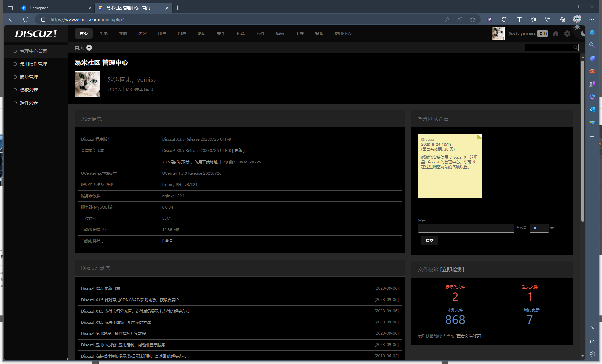
Task: Open site home via house icon
Action: (556, 33)
